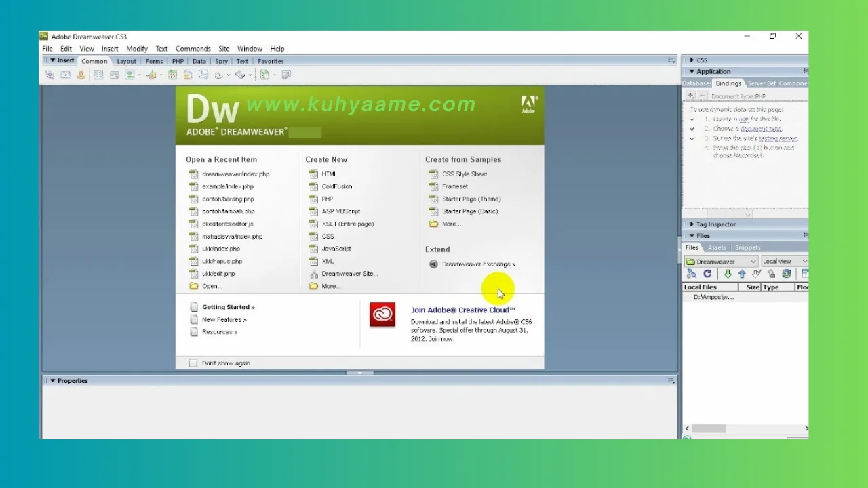Click Connect to remote host icon in Files
This screenshot has width=868, height=488.
692,274
